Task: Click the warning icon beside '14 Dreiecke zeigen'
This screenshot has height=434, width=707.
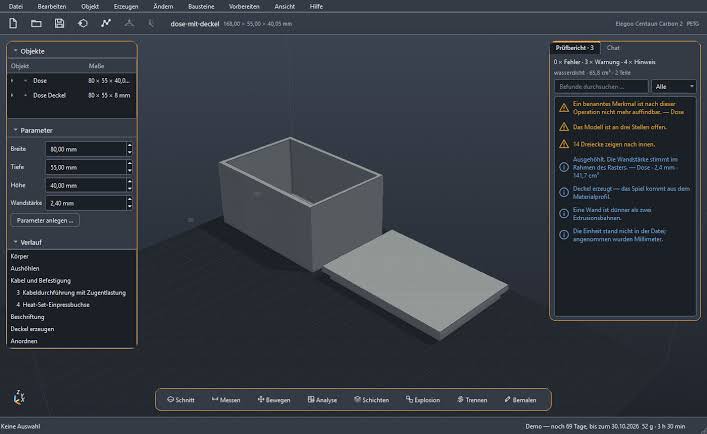Action: click(x=564, y=144)
